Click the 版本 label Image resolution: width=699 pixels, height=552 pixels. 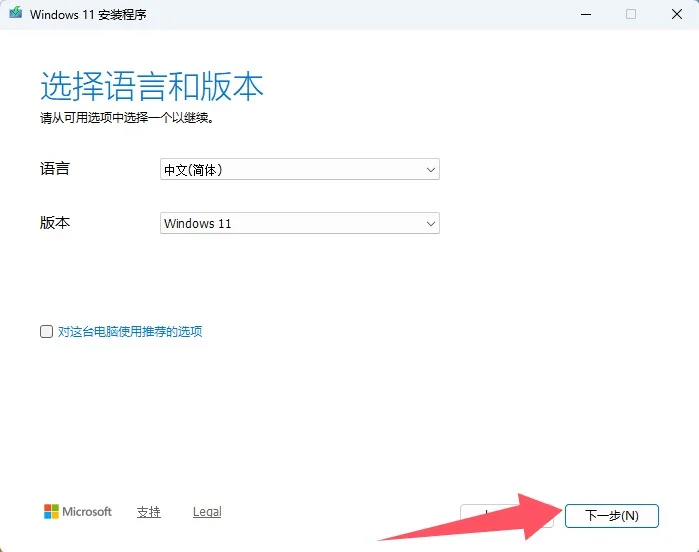[55, 222]
